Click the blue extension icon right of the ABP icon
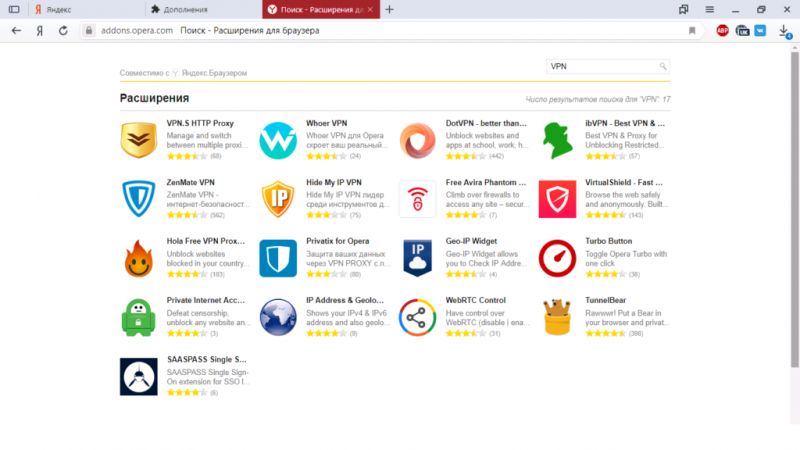Screen dimensions: 800x450 pos(760,31)
